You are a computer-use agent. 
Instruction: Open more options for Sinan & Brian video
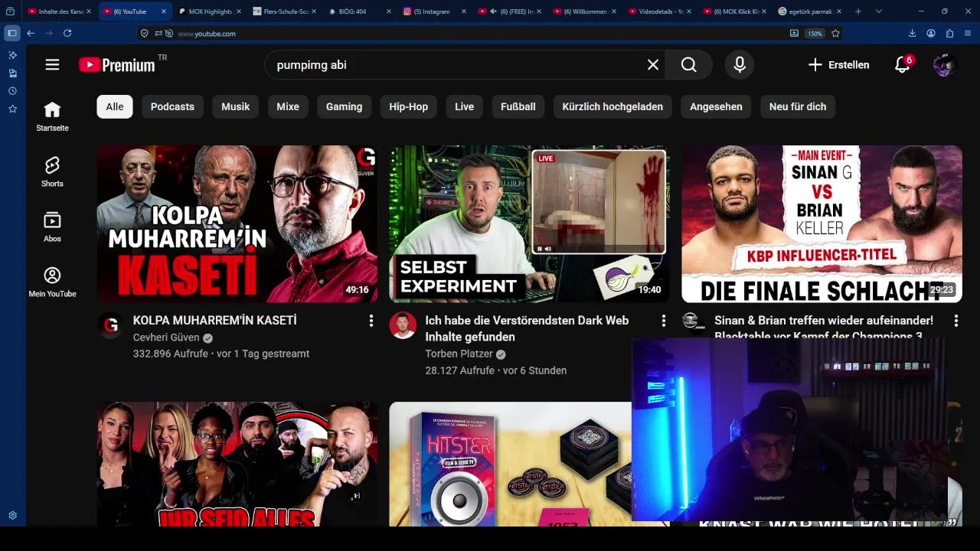point(956,321)
